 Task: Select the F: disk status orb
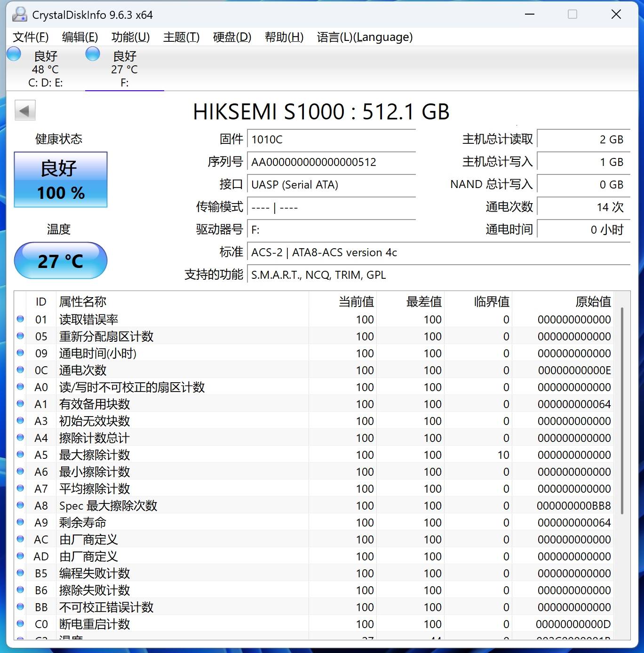point(93,54)
